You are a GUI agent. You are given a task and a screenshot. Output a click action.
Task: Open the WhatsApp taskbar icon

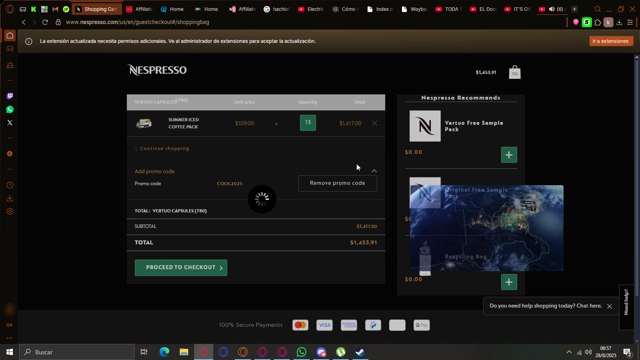tap(301, 352)
